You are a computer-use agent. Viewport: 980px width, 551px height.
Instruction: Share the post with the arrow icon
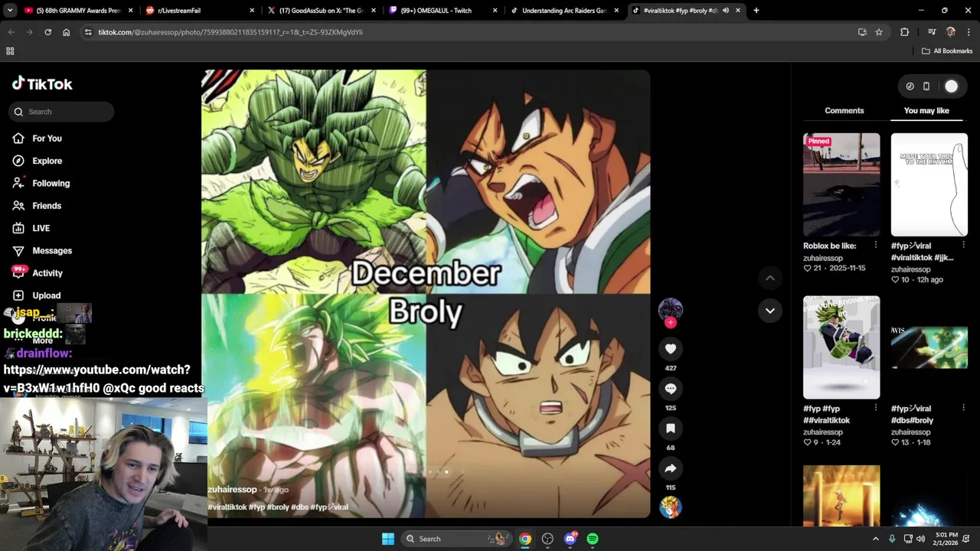pyautogui.click(x=671, y=468)
